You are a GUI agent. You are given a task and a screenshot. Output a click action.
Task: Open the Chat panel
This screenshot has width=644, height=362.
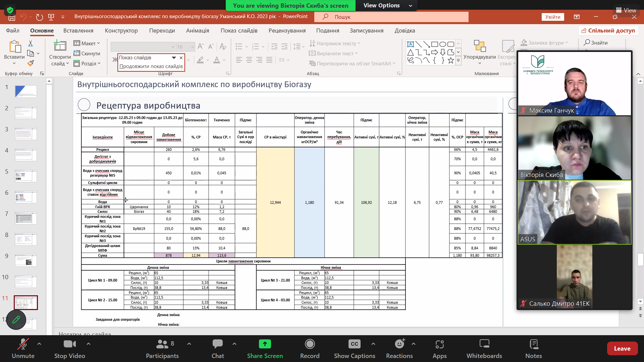point(217,344)
